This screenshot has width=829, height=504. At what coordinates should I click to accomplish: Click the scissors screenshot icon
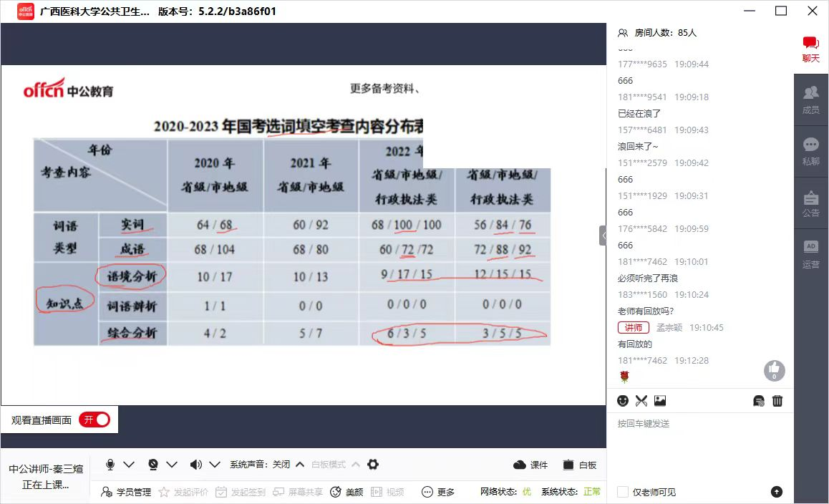[641, 401]
